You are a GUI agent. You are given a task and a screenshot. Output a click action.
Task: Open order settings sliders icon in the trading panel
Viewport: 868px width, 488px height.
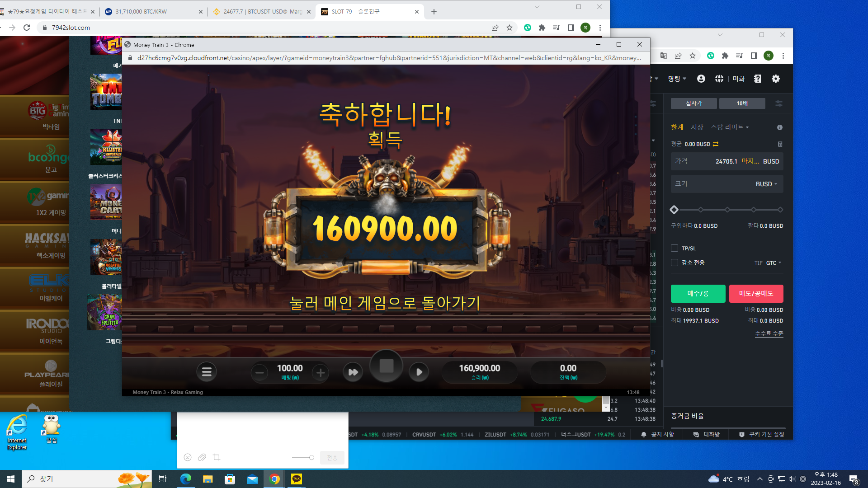778,103
